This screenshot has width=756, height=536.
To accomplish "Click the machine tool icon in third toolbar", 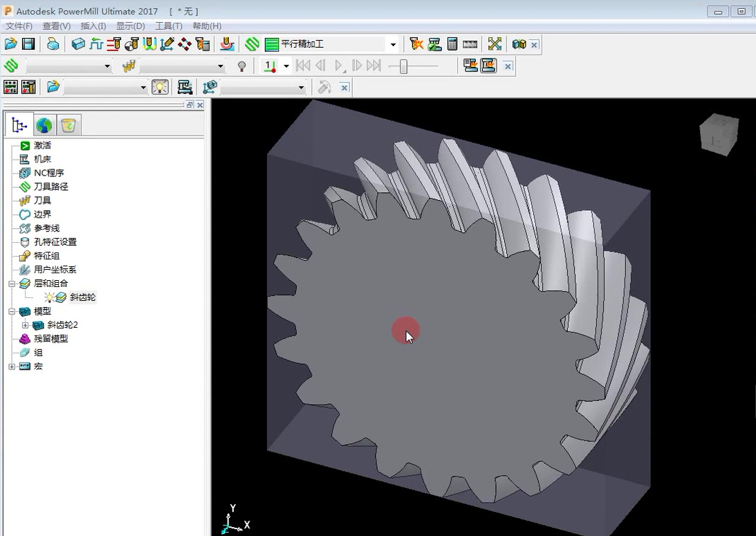I will 185,86.
